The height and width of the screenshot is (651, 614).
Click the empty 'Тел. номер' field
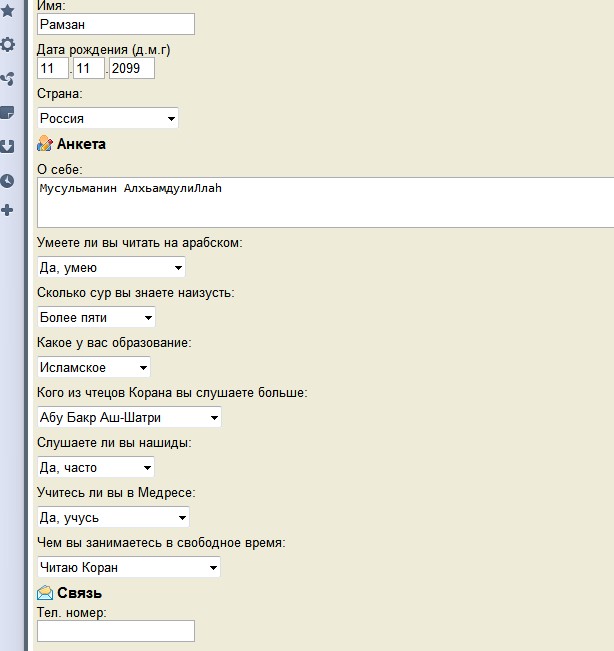tap(116, 631)
